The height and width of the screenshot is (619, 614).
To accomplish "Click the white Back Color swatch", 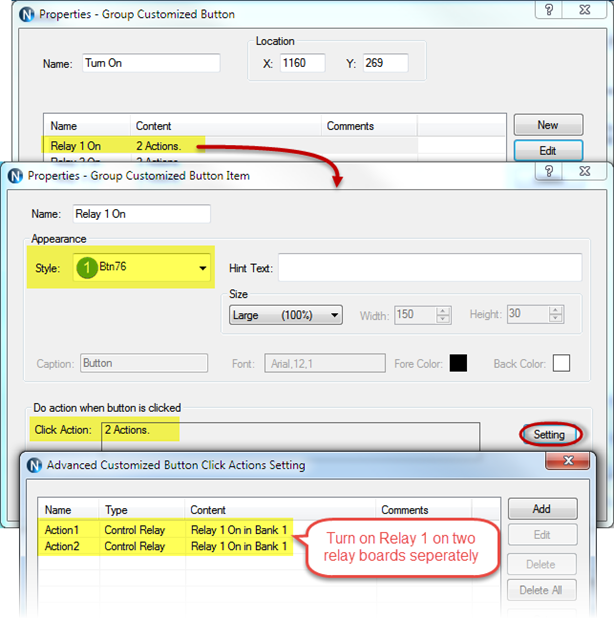I will coord(561,363).
